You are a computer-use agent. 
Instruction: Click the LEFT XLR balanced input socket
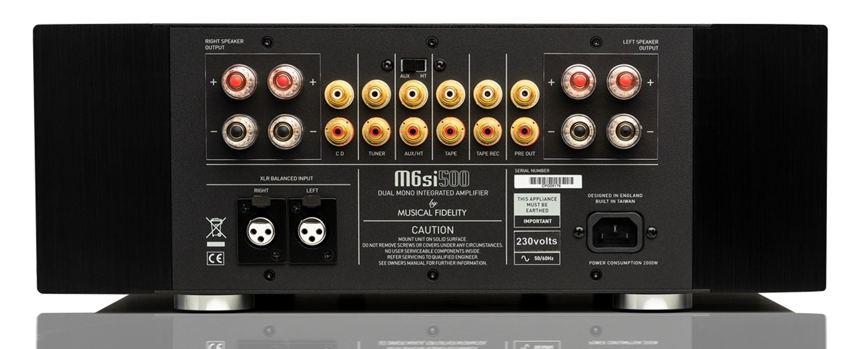[312, 231]
